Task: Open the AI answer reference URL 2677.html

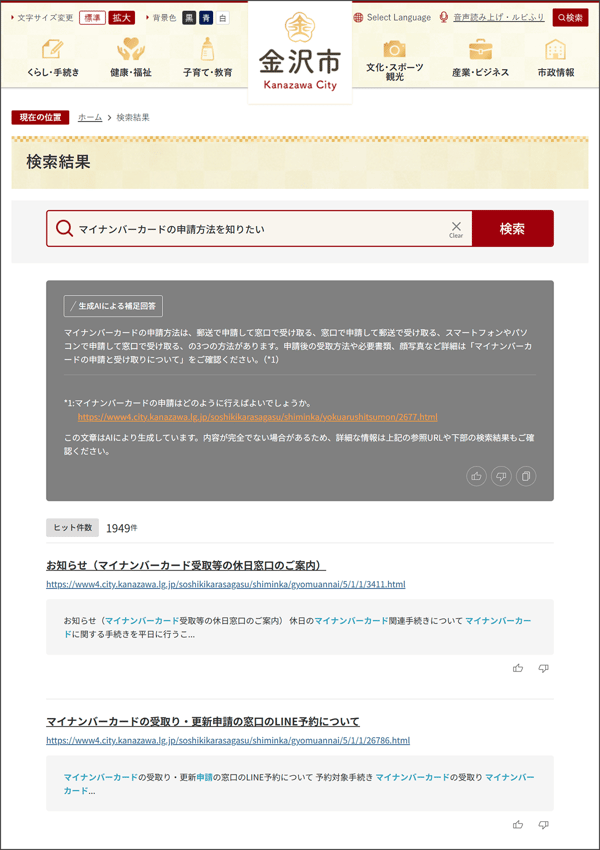Action: click(x=257, y=417)
